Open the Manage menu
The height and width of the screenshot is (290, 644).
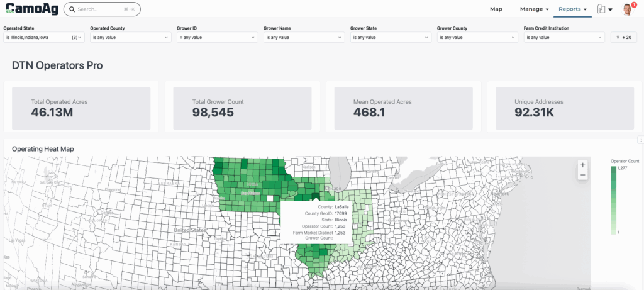tap(534, 9)
